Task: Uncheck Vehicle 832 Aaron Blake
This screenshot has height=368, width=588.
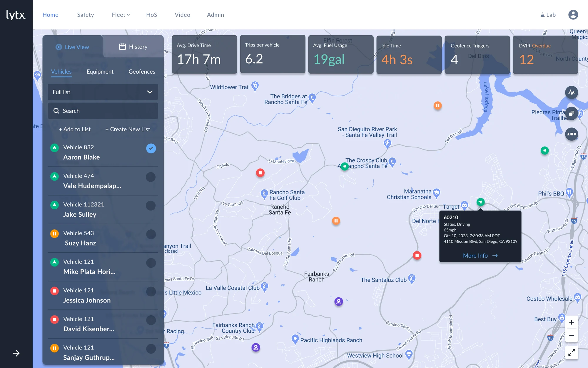Action: click(151, 148)
